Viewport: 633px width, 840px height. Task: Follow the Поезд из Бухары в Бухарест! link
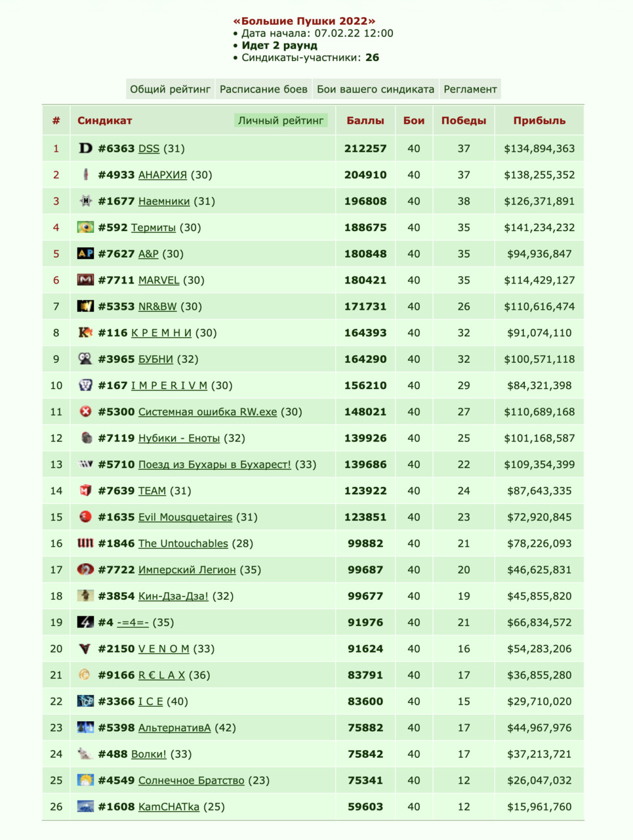point(214,464)
